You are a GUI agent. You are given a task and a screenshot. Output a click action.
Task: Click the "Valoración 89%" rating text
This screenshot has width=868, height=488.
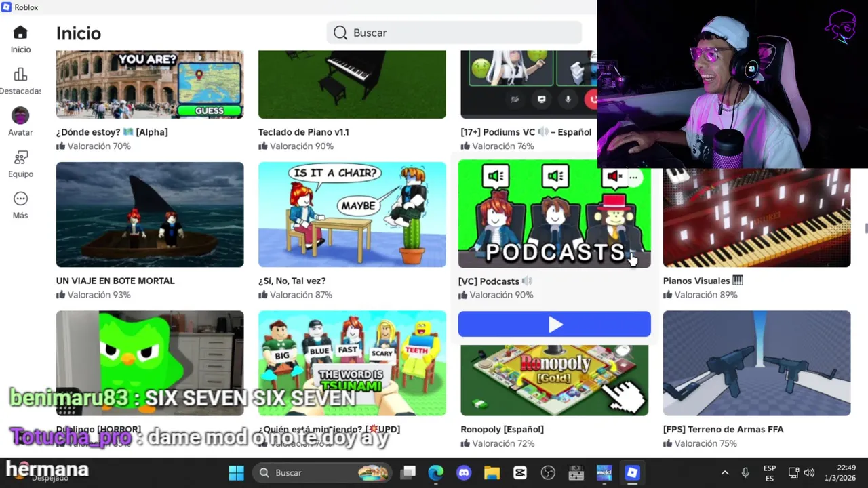pos(706,295)
